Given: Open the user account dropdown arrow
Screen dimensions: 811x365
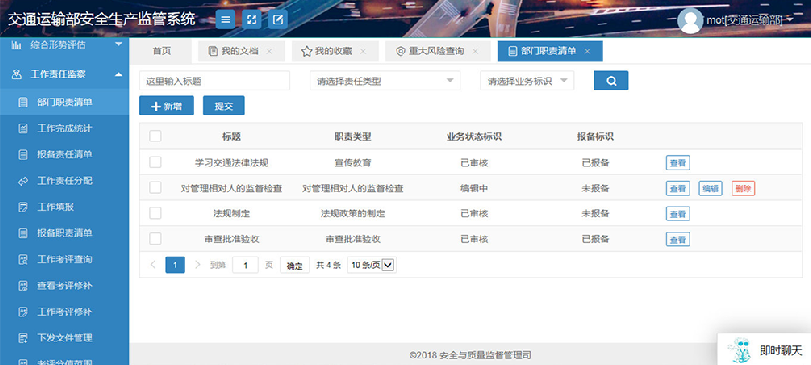Looking at the screenshot, I should click(790, 20).
